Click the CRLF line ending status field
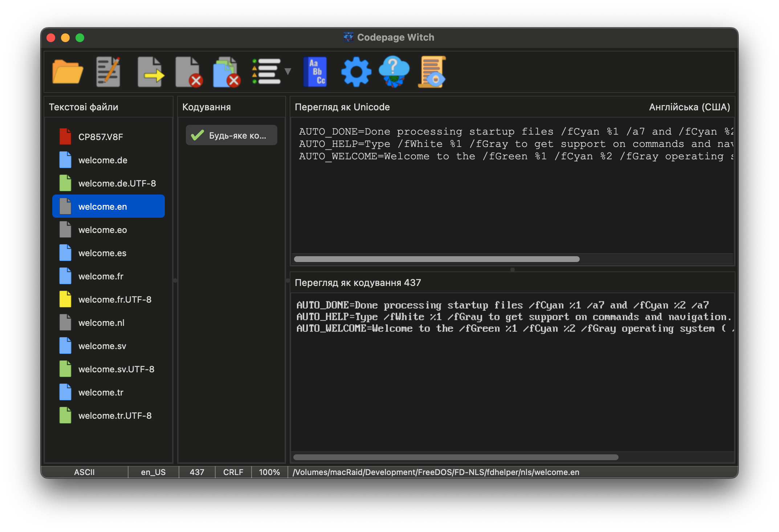The height and width of the screenshot is (532, 779). click(x=233, y=472)
